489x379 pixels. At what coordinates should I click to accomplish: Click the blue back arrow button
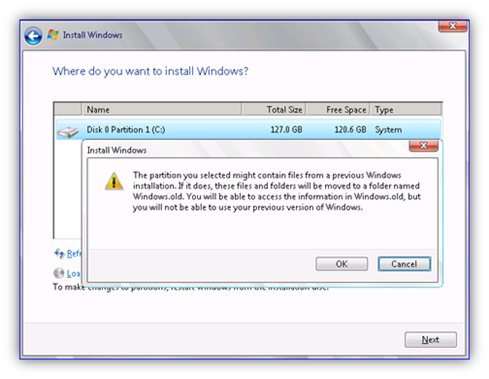[x=33, y=36]
